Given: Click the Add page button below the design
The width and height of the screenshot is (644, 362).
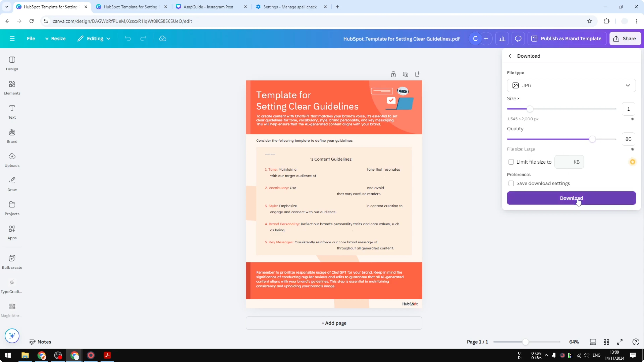Looking at the screenshot, I should 334,323.
